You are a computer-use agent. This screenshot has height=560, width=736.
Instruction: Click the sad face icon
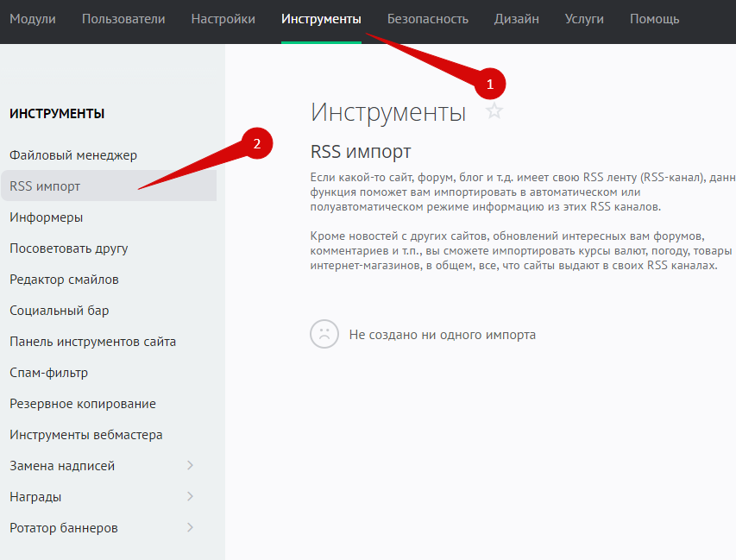click(x=324, y=334)
